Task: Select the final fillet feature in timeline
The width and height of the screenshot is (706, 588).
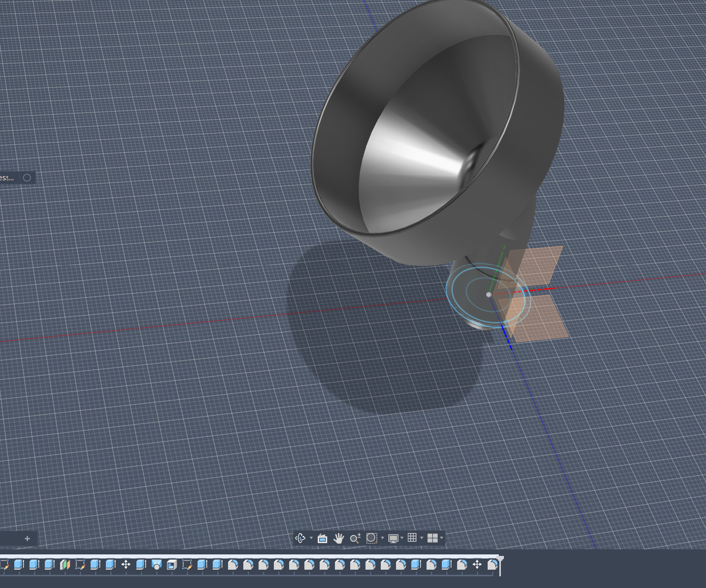Action: tap(492, 565)
